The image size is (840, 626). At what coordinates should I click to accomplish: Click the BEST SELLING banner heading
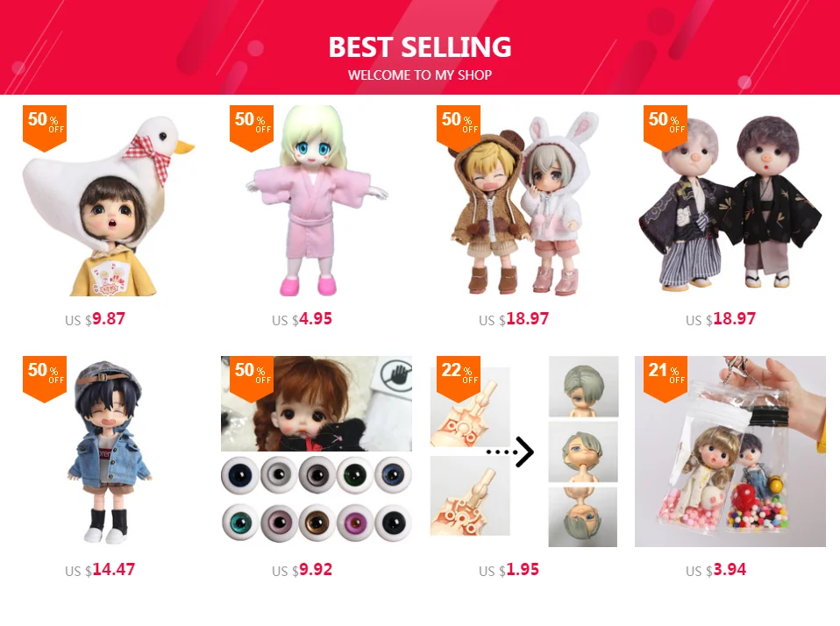point(420,47)
